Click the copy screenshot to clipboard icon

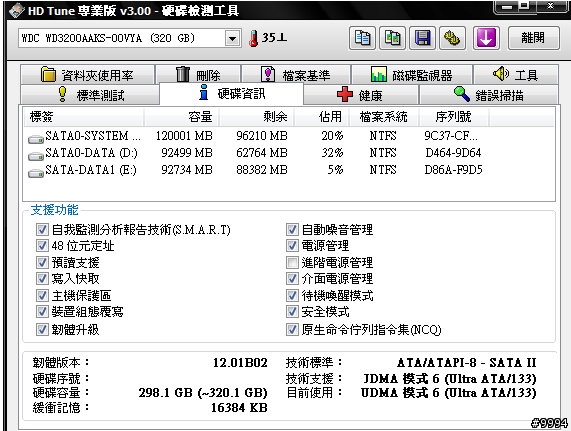[392, 38]
